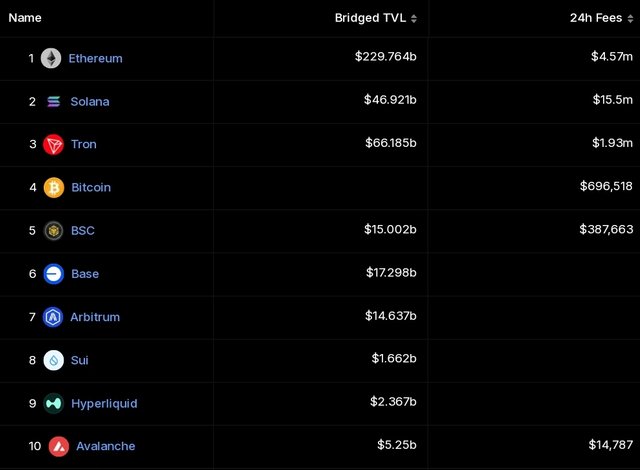
Task: Click the Bridged TVL header label
Action: [370, 18]
